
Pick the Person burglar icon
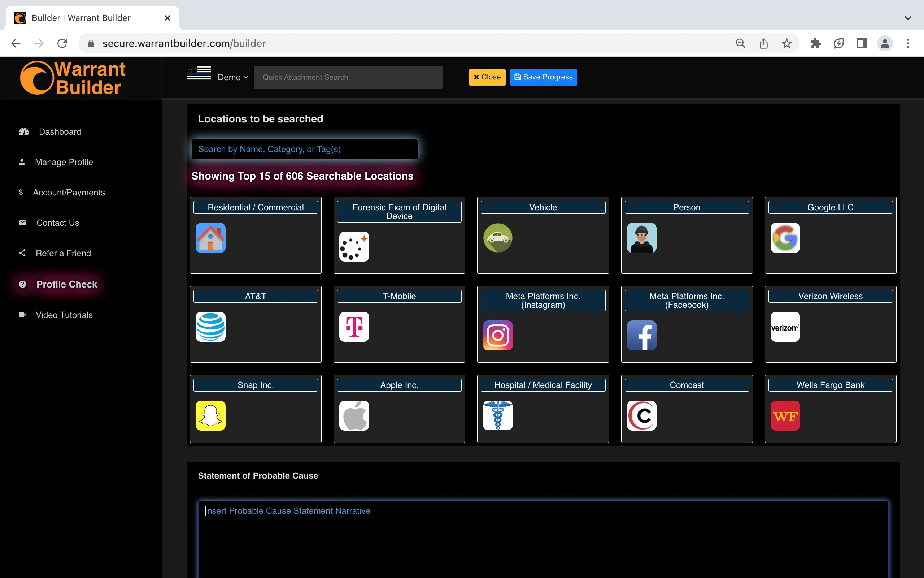click(641, 238)
